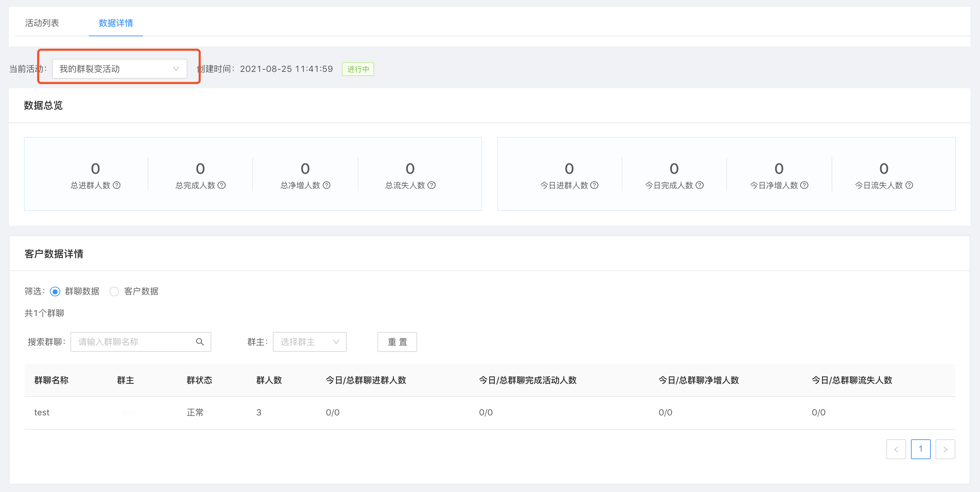Click the 请输入群聊名称 search field
Screen dimensions: 980x492
point(133,342)
